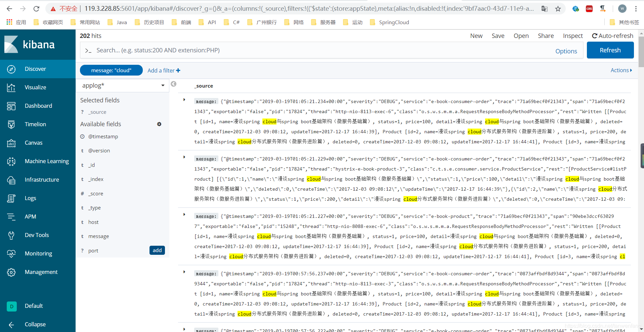Select the @timestamp field
Viewport: 644px width, 332px height.
pyautogui.click(x=103, y=137)
